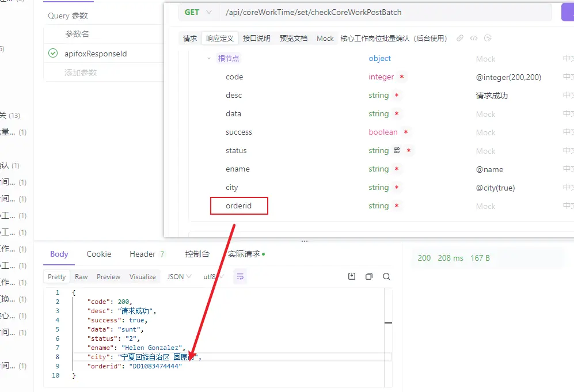Toggle word wrap in response body

click(240, 277)
